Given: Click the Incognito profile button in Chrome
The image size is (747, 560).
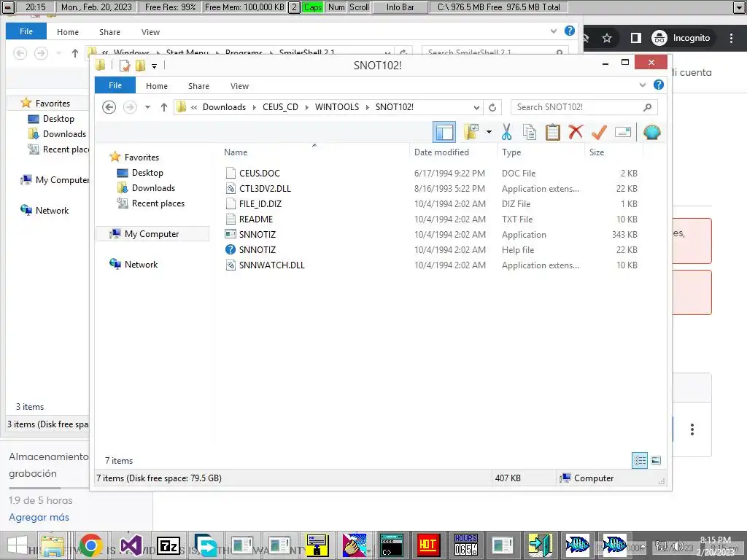Looking at the screenshot, I should point(682,38).
